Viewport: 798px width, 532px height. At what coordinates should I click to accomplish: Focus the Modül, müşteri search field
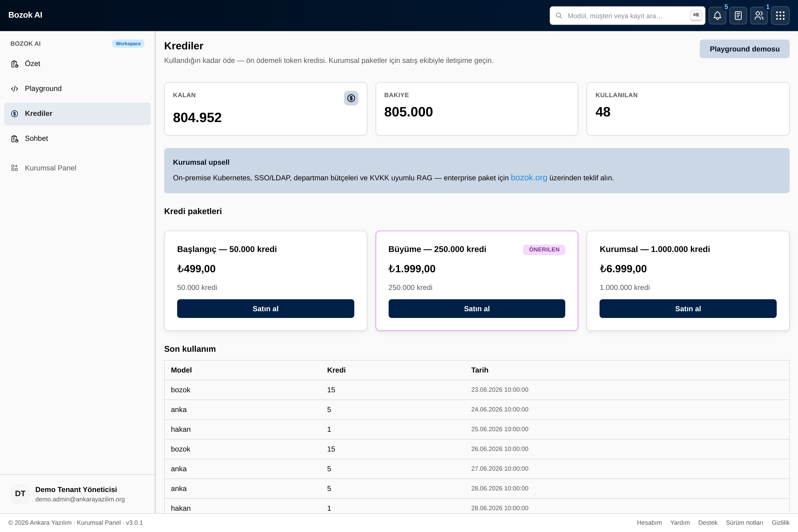click(627, 16)
